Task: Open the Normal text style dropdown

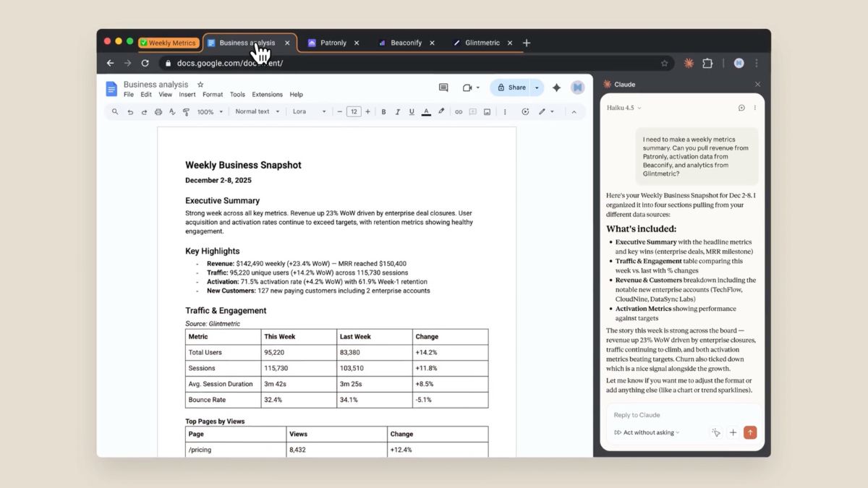Action: click(257, 112)
